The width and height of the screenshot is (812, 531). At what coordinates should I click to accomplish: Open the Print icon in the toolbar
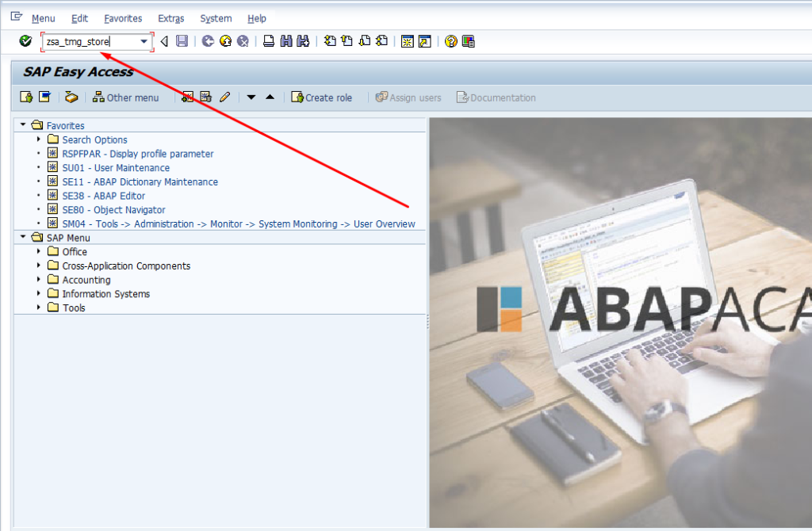[x=269, y=41]
